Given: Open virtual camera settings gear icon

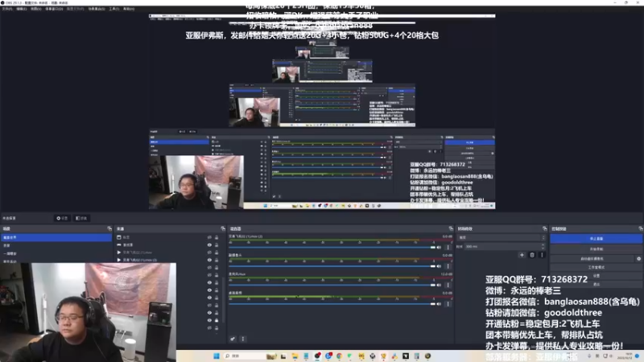Looking at the screenshot, I should point(638,258).
